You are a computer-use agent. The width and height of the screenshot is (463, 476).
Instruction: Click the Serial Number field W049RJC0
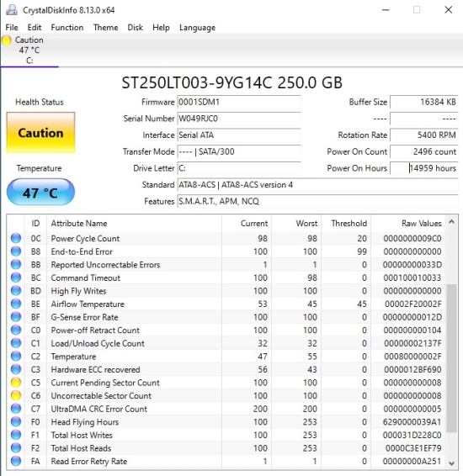(x=239, y=119)
